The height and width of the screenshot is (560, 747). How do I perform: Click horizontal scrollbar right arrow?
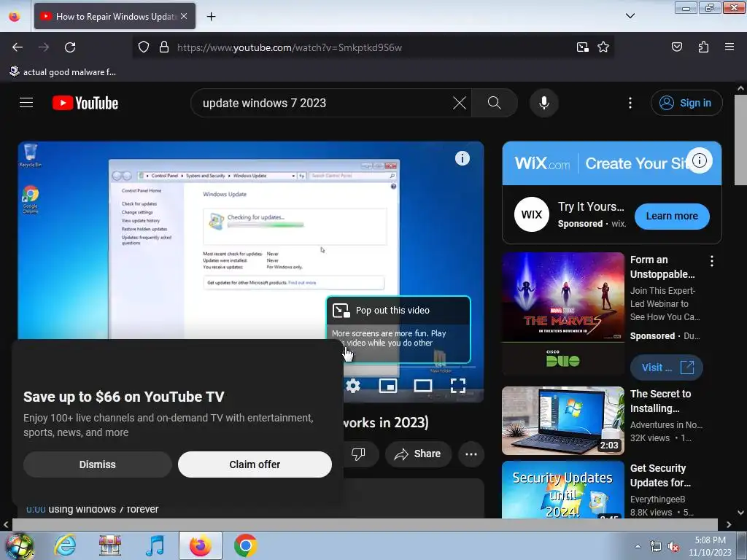(729, 525)
